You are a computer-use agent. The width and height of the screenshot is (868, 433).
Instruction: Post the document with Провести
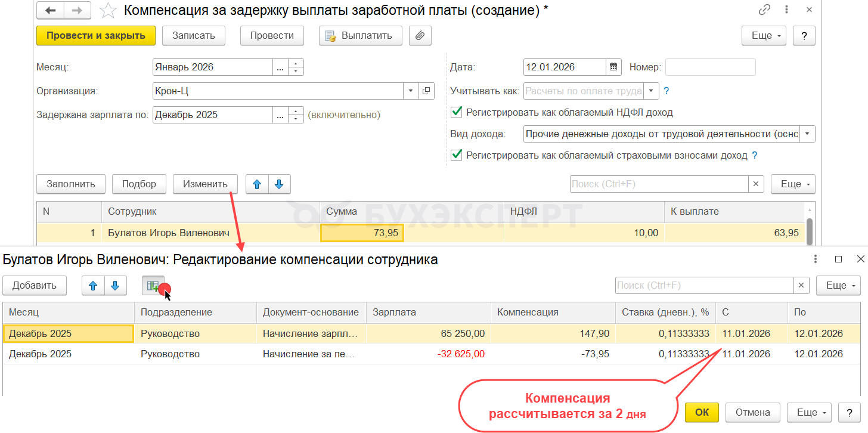coord(272,35)
